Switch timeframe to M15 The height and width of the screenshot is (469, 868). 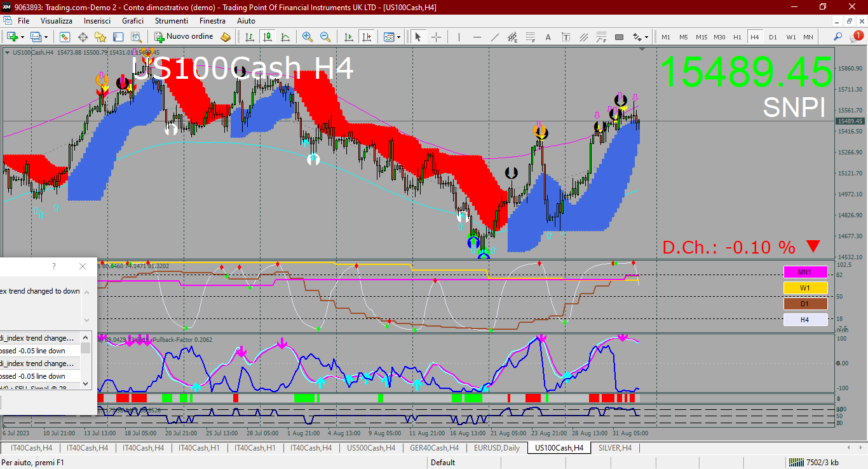(x=702, y=37)
